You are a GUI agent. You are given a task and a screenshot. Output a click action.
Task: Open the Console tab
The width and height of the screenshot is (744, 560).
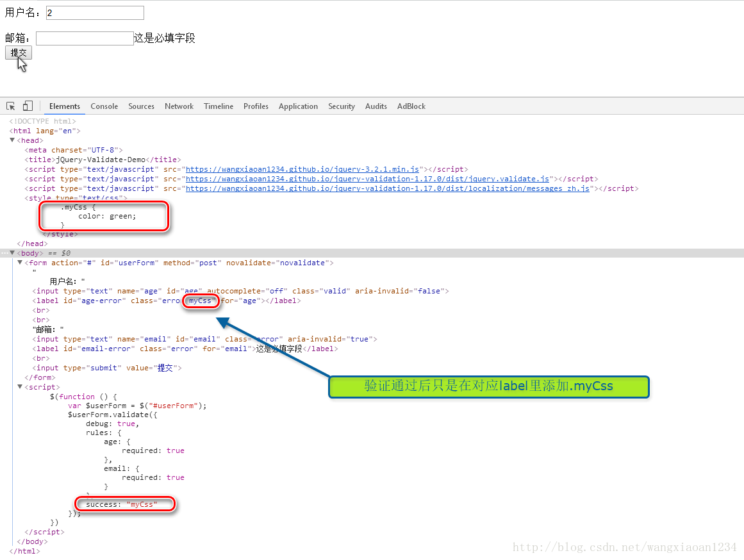pyautogui.click(x=104, y=106)
